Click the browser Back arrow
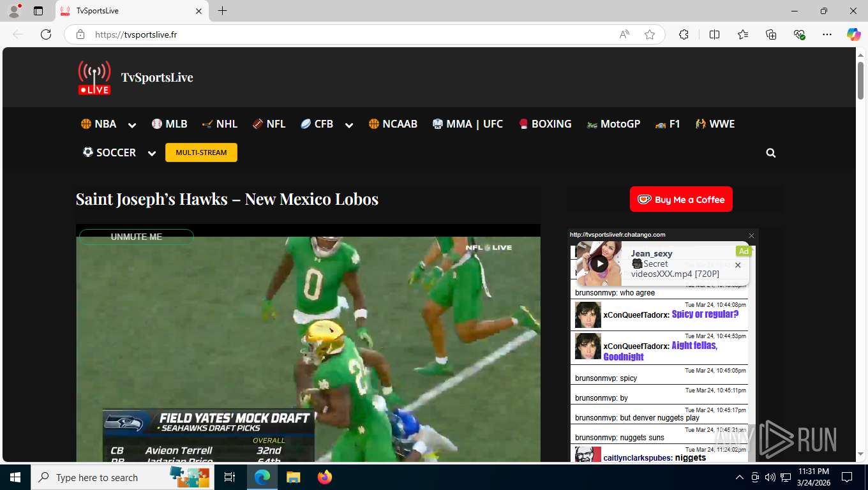The height and width of the screenshot is (490, 868). pos(18,34)
